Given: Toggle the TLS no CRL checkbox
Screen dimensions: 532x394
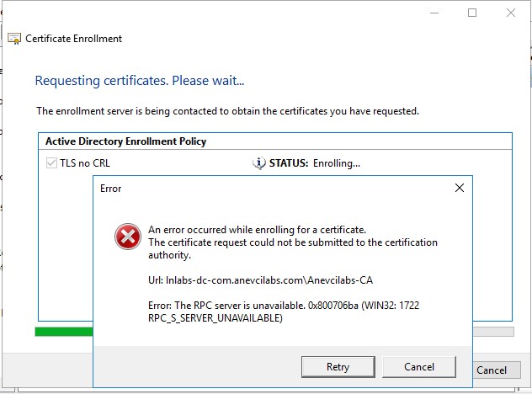Looking at the screenshot, I should pyautogui.click(x=51, y=163).
